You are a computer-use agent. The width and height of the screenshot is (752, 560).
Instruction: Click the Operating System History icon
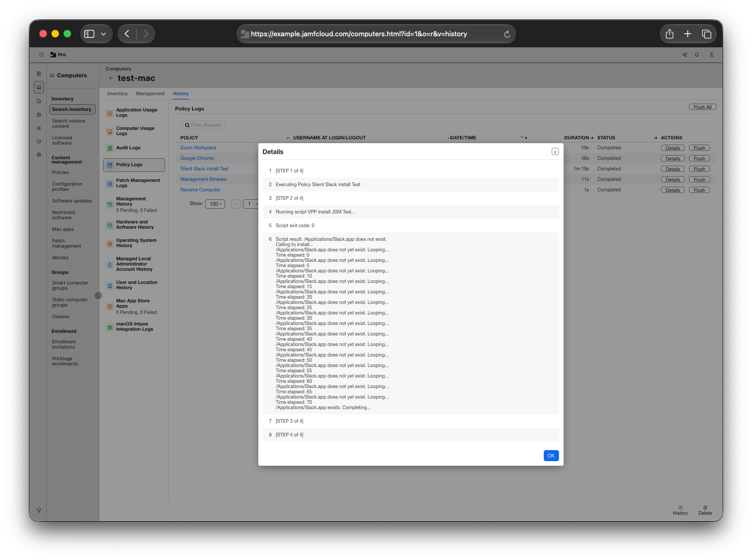tap(110, 243)
